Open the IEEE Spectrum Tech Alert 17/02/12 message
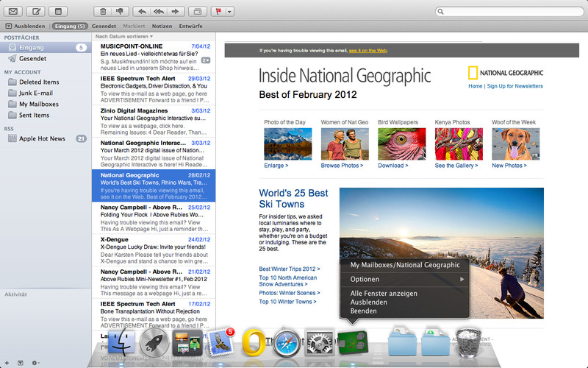The image size is (588, 368). pyautogui.click(x=154, y=314)
